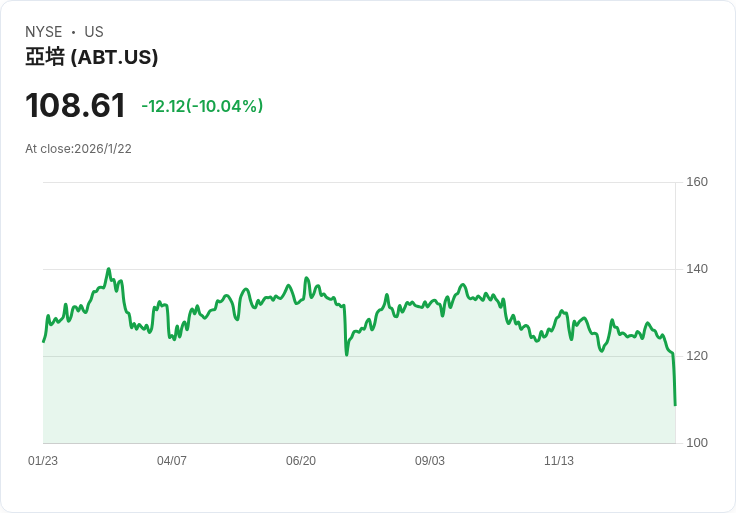Click the sharp mid-July dip on the line
This screenshot has width=736, height=513.
(x=346, y=354)
